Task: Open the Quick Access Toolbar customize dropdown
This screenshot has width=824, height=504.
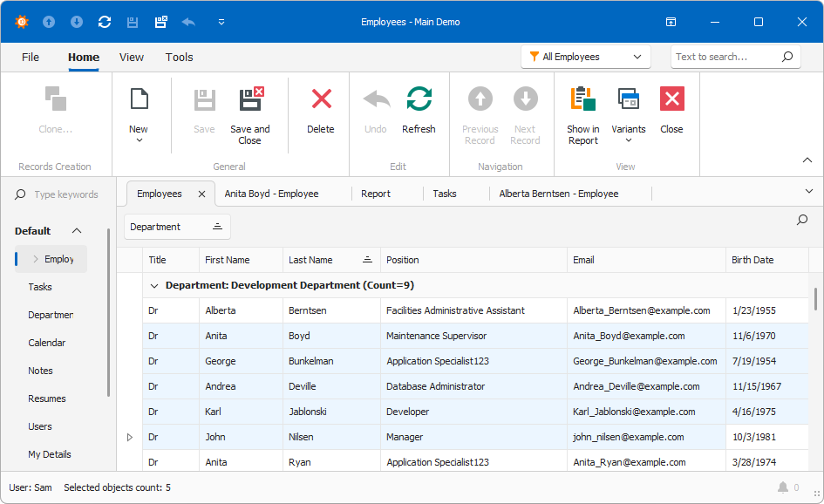Action: click(221, 22)
